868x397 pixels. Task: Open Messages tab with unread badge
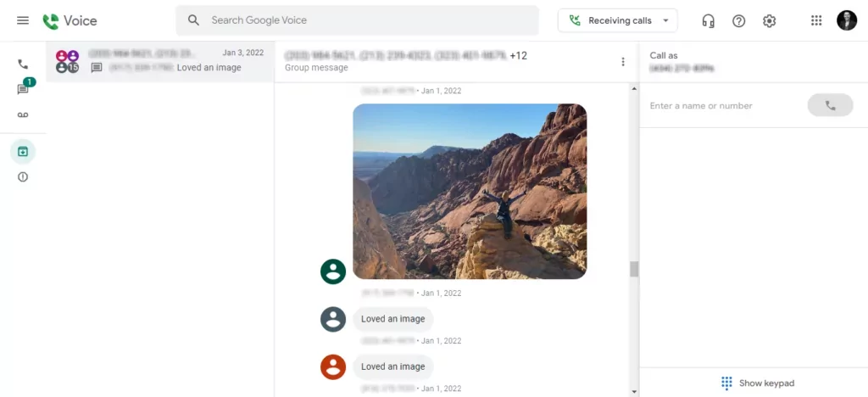[23, 89]
